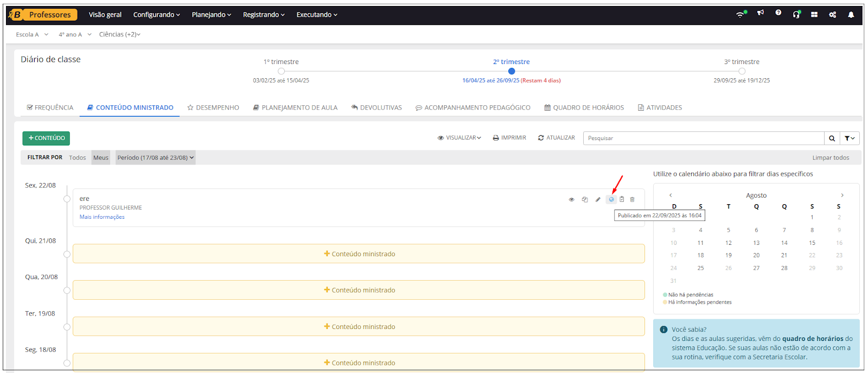View entry details with eye icon
Image resolution: width=868 pixels, height=373 pixels.
(x=571, y=199)
